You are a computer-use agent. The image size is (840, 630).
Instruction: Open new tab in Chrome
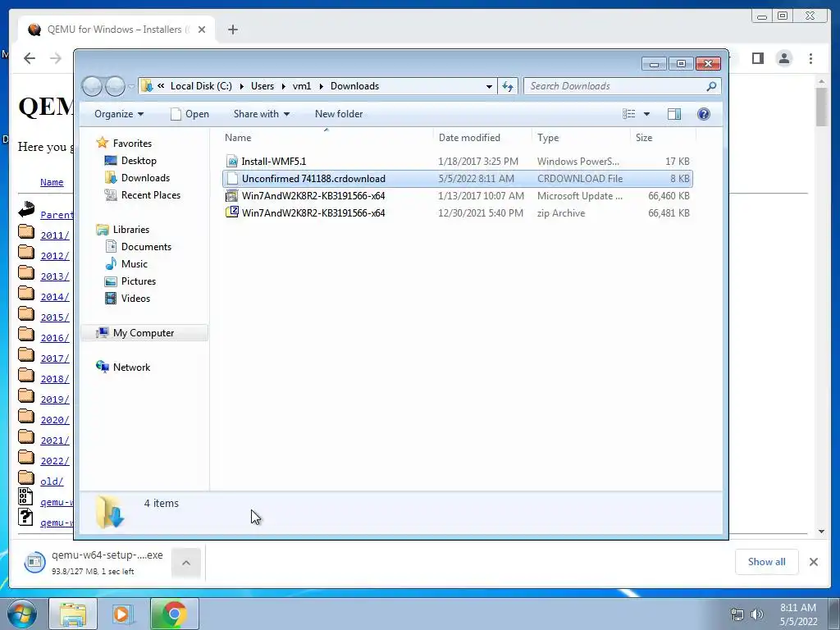pyautogui.click(x=232, y=30)
